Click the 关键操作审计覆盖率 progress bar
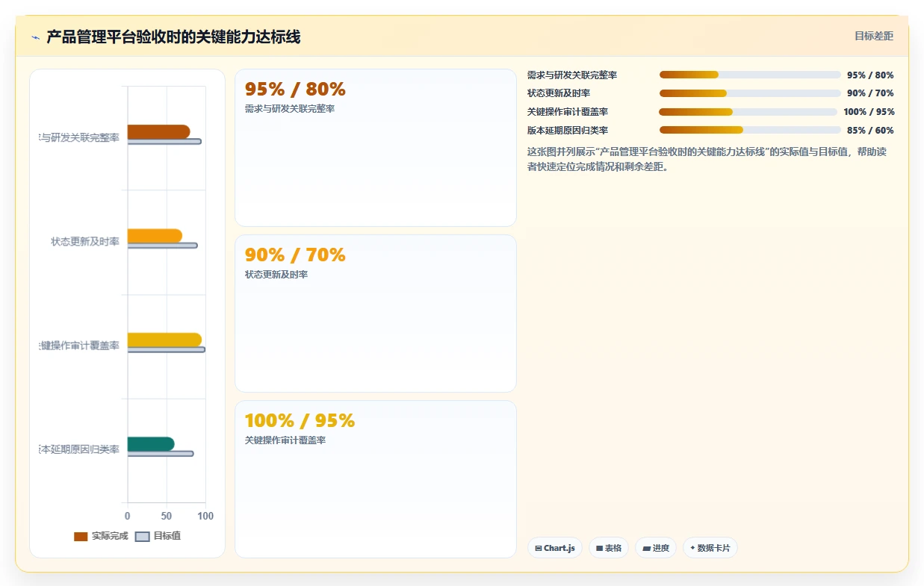This screenshot has width=924, height=586. pyautogui.click(x=748, y=112)
